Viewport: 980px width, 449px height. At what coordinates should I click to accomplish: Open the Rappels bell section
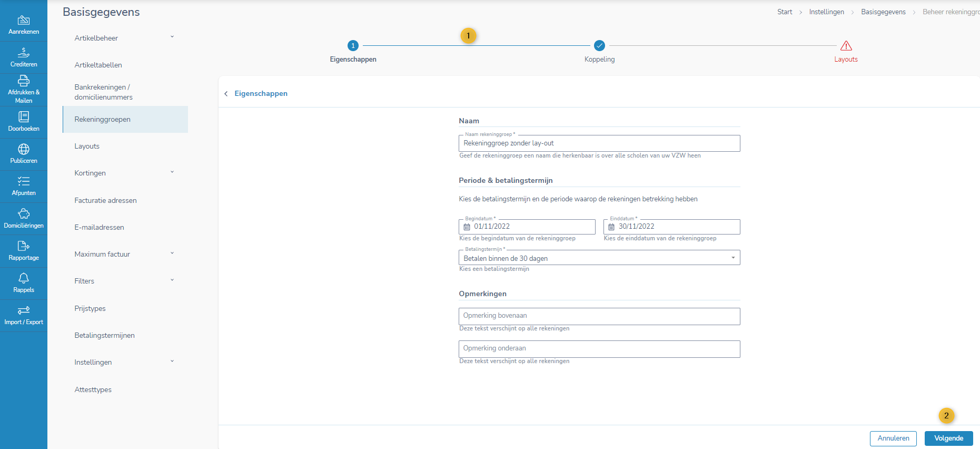point(24,283)
